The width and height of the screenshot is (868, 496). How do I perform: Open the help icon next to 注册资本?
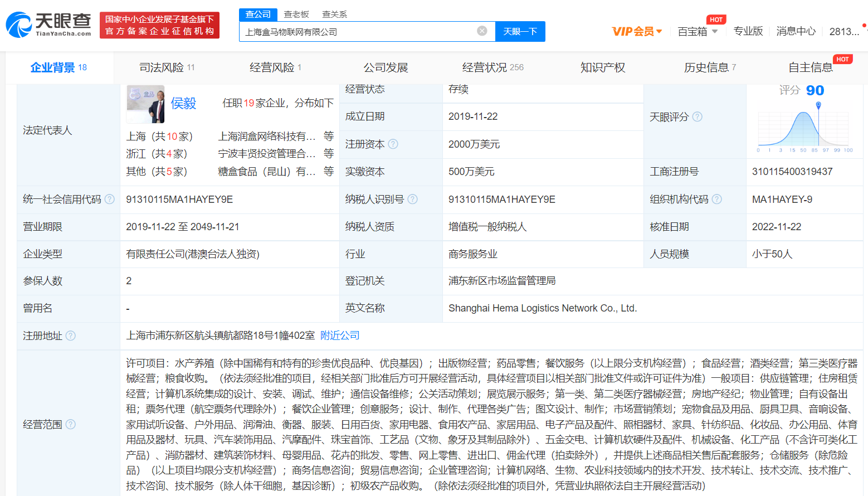click(393, 144)
